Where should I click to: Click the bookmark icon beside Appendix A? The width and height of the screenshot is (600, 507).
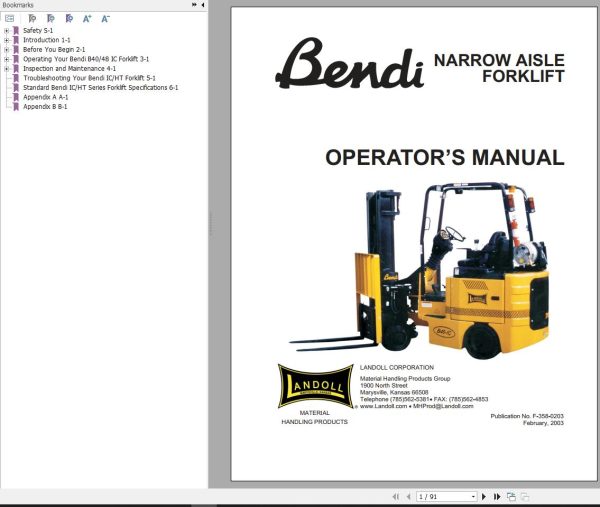(16, 97)
